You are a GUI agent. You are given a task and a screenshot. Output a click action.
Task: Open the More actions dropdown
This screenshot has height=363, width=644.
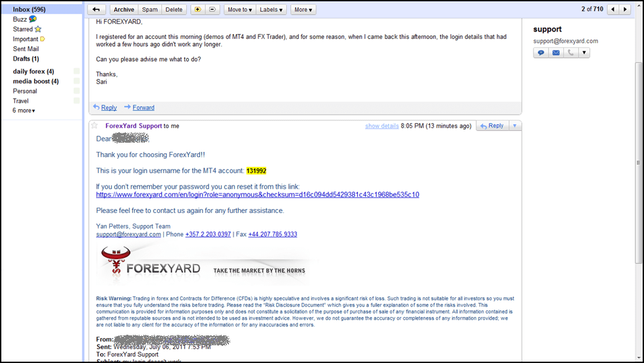(x=303, y=9)
